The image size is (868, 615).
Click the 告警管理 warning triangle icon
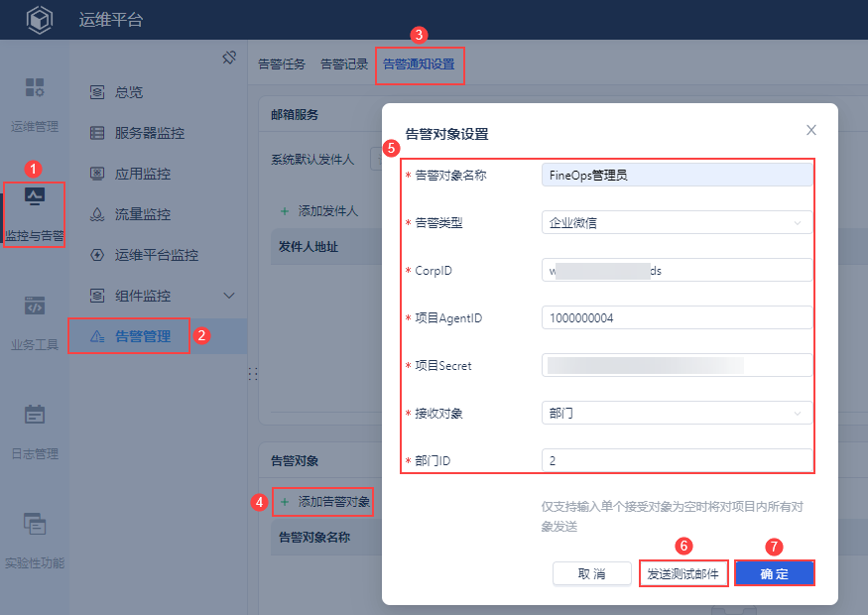tap(97, 336)
